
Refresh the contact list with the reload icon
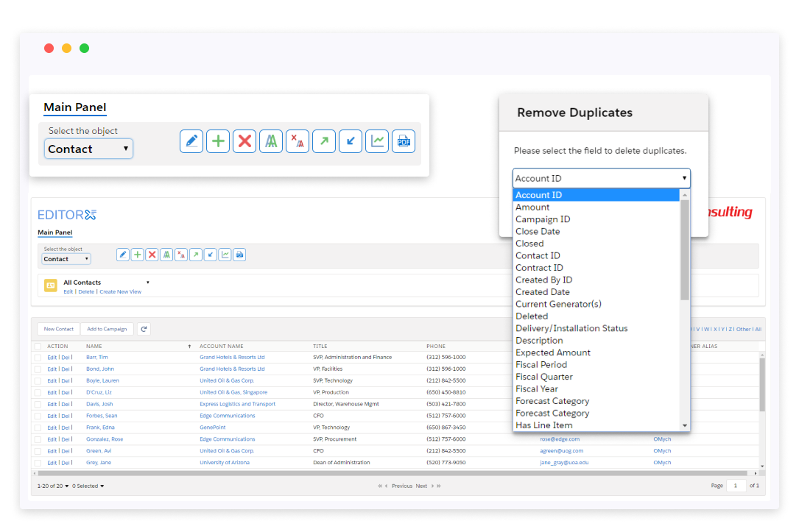(144, 329)
